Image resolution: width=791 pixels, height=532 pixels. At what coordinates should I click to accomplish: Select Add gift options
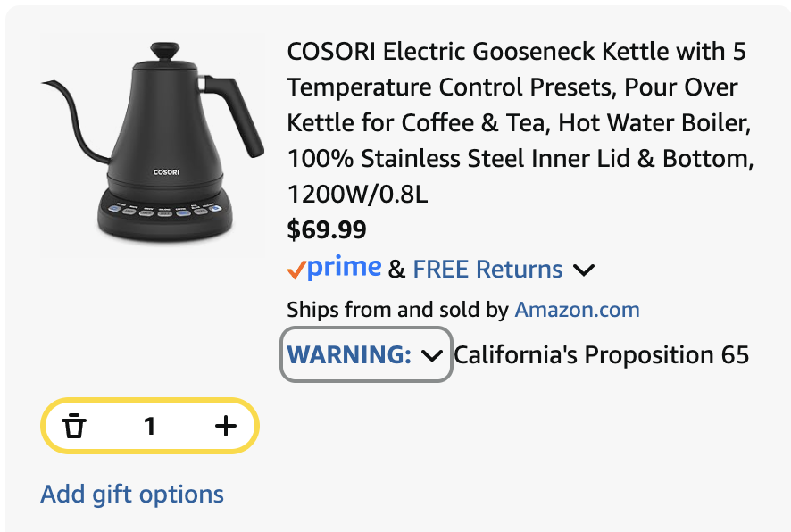[x=131, y=494]
